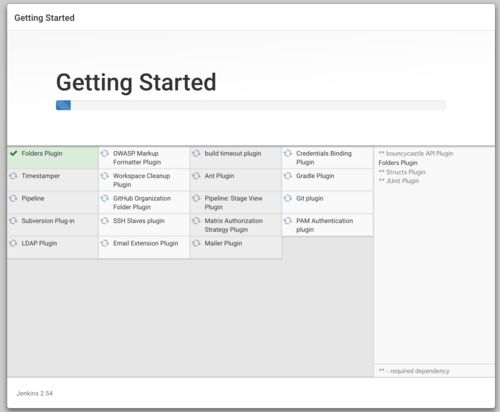This screenshot has height=412, width=500.
Task: Click the spinner icon next to Timestamper
Action: pyautogui.click(x=13, y=176)
